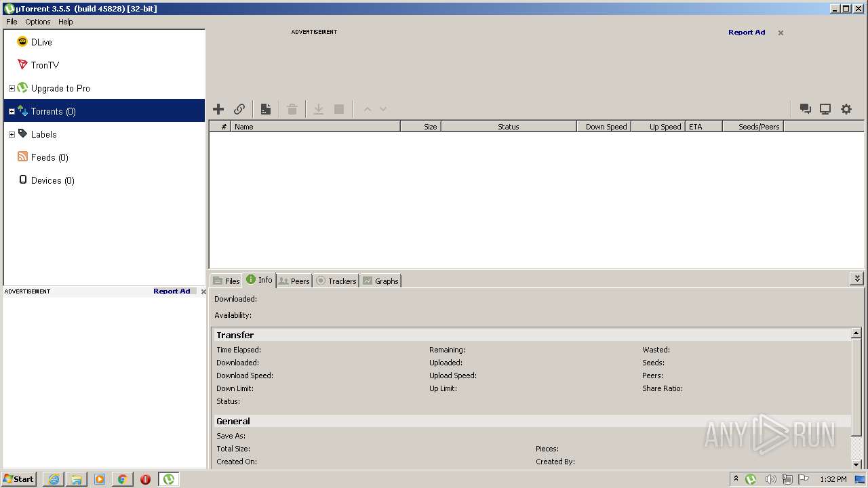Launch Internet Explorer from taskbar

click(54, 479)
